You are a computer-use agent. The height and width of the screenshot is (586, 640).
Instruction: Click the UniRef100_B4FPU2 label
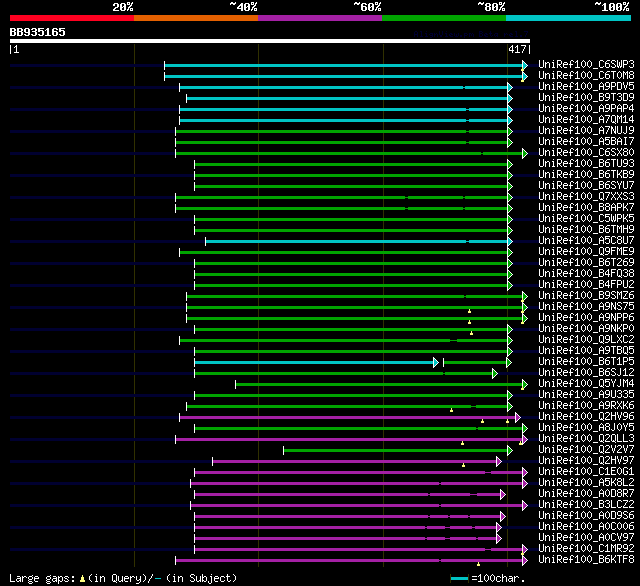click(586, 285)
